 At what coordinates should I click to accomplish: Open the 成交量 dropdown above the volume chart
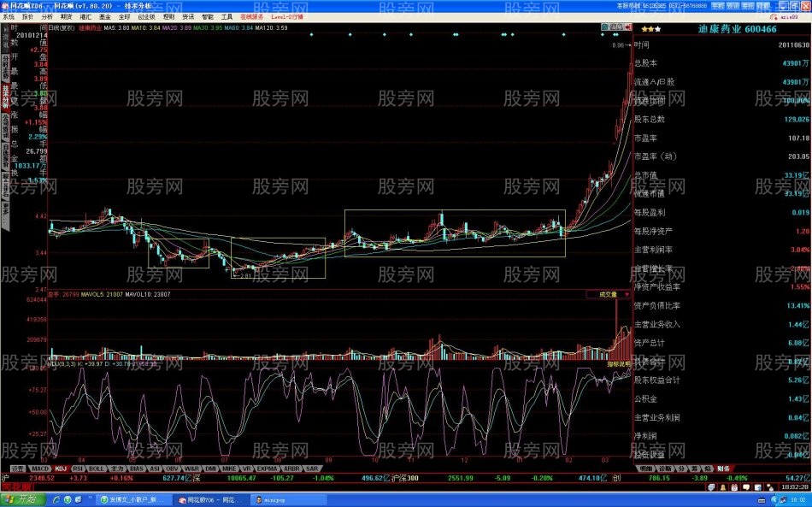tap(609, 294)
